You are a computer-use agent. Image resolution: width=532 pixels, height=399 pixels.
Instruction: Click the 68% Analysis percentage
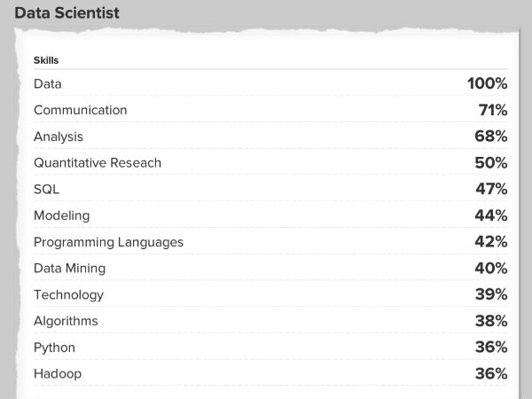490,137
